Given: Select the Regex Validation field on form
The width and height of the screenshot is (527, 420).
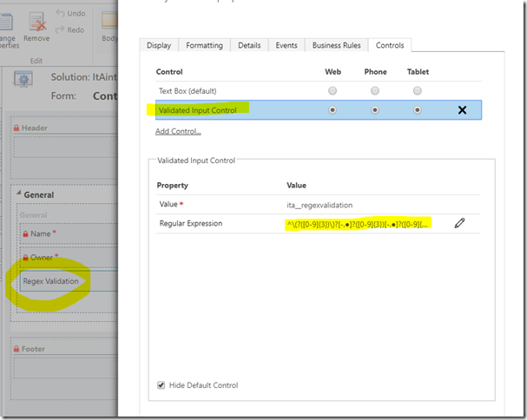Looking at the screenshot, I should point(69,281).
